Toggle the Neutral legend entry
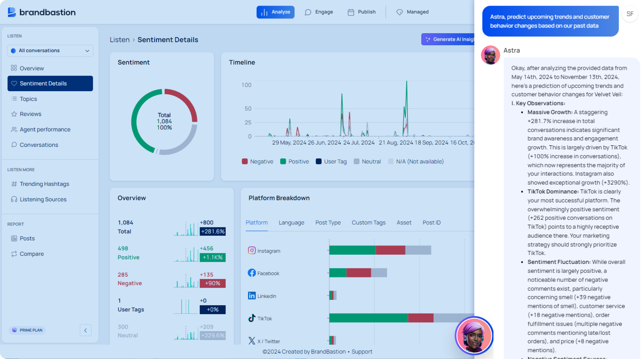The image size is (644, 359). (x=367, y=161)
